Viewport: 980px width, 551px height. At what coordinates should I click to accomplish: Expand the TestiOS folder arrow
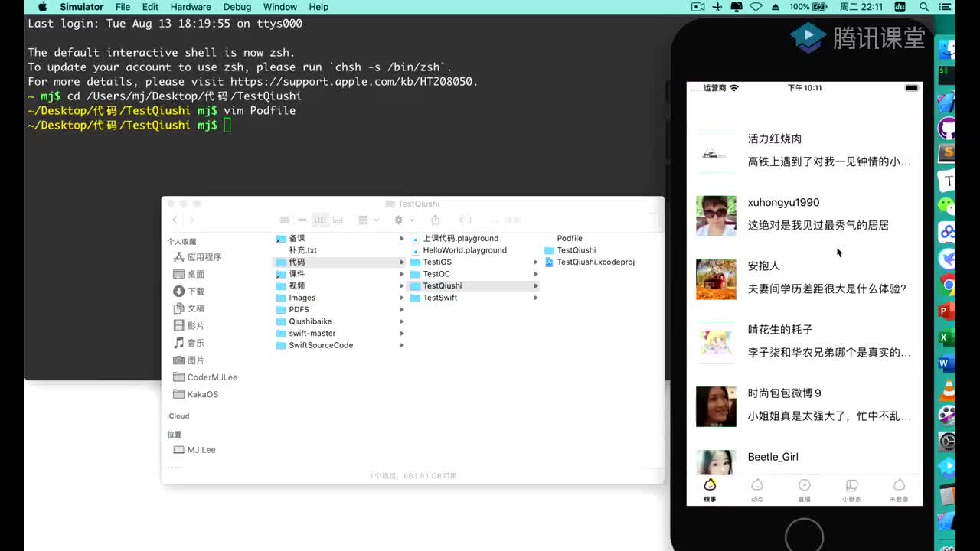click(x=536, y=262)
